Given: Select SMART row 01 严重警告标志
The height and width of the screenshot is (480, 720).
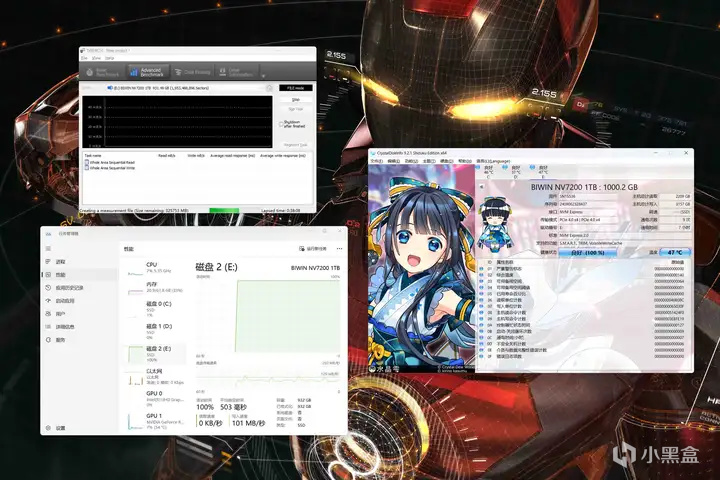Looking at the screenshot, I should pos(583,269).
